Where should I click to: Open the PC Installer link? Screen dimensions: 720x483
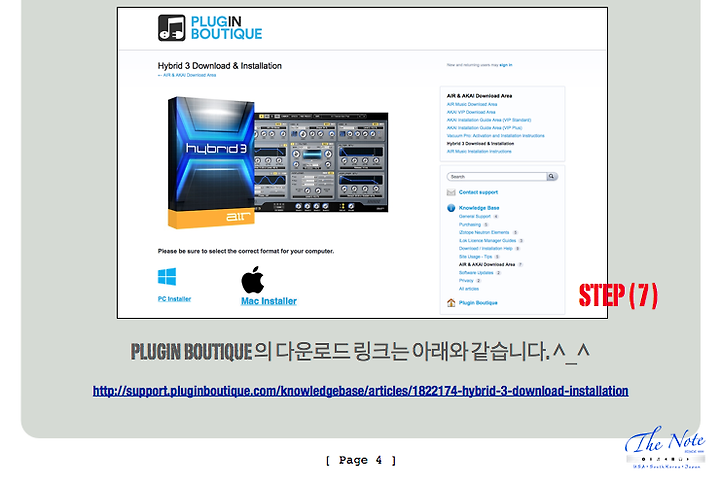[x=174, y=299]
